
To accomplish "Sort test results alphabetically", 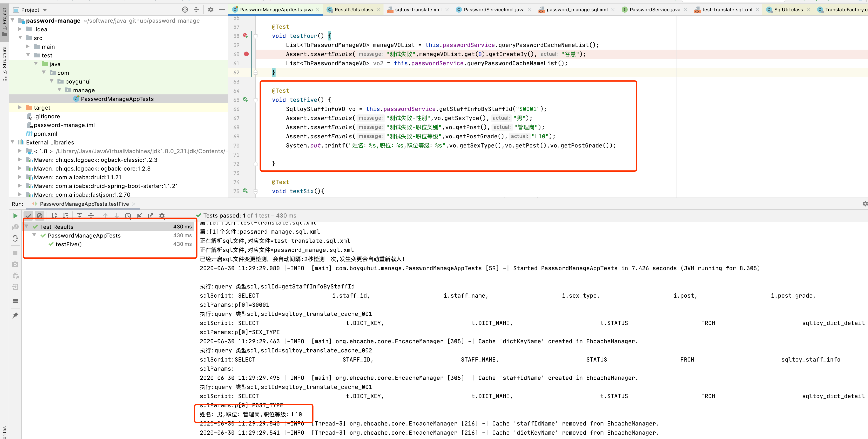I will tap(54, 216).
